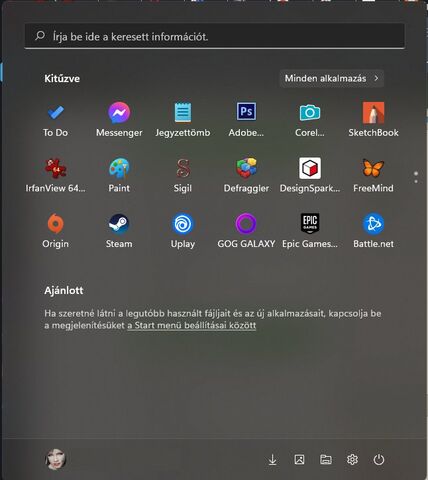Go to next pinned page dot

point(416,182)
